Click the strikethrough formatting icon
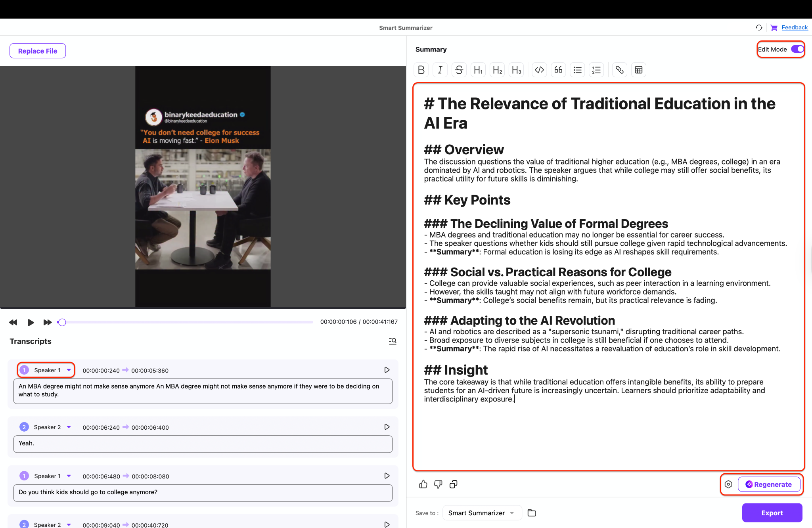This screenshot has height=528, width=812. pos(459,70)
